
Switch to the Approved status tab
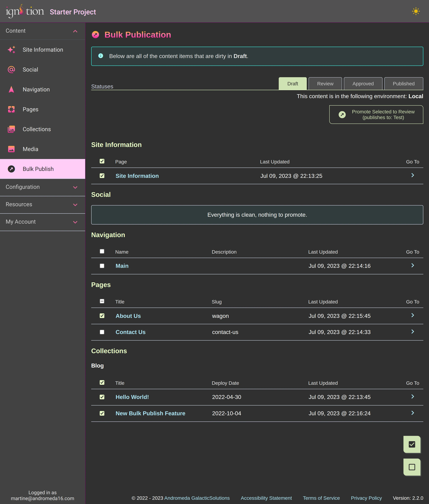click(x=363, y=84)
